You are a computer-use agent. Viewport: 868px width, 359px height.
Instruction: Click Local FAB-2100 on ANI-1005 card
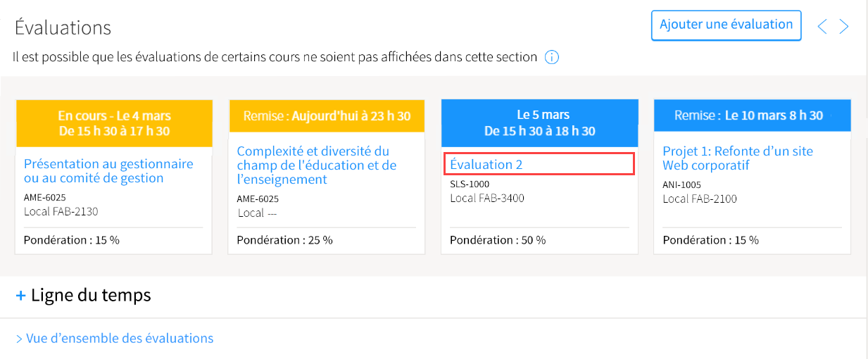pyautogui.click(x=700, y=199)
